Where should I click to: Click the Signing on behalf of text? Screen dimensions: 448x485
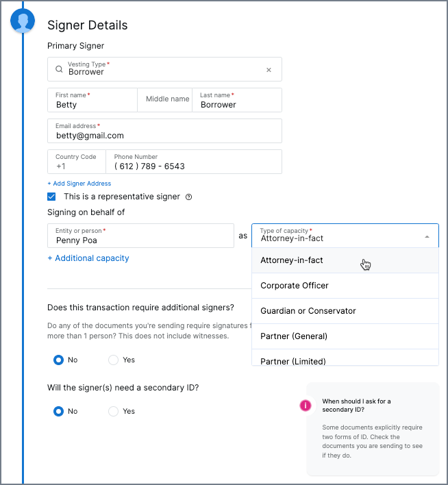click(x=86, y=212)
